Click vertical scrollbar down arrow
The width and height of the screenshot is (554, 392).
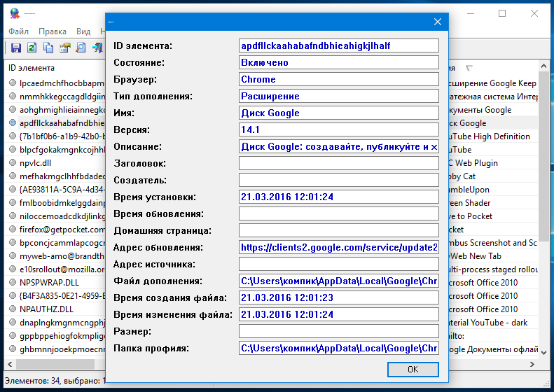click(x=543, y=352)
